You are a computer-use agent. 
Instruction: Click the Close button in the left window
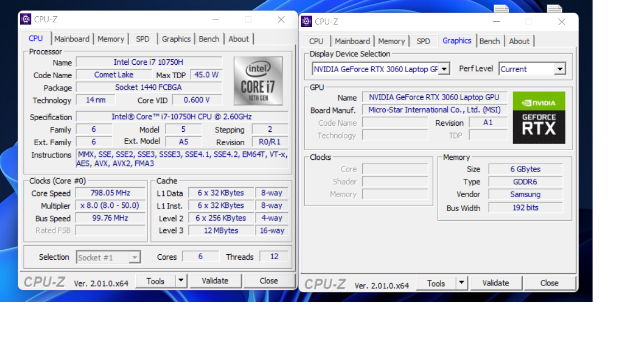pyautogui.click(x=269, y=281)
